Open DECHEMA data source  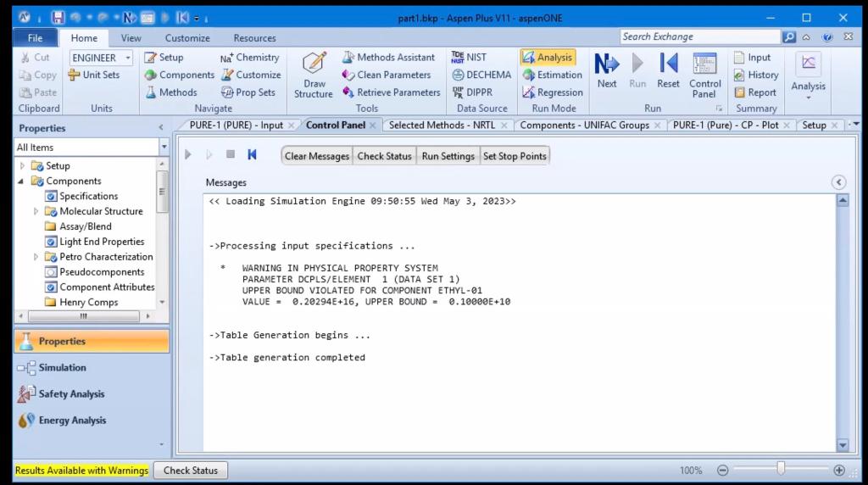tap(481, 75)
